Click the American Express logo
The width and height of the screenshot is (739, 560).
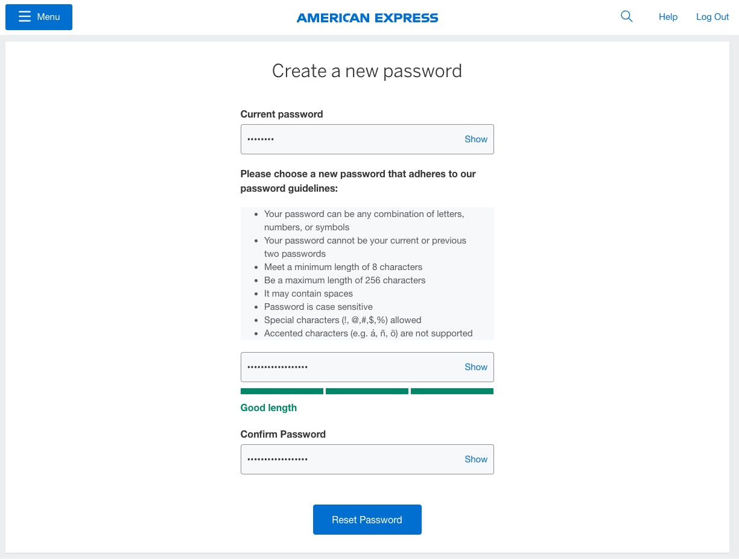click(x=367, y=17)
